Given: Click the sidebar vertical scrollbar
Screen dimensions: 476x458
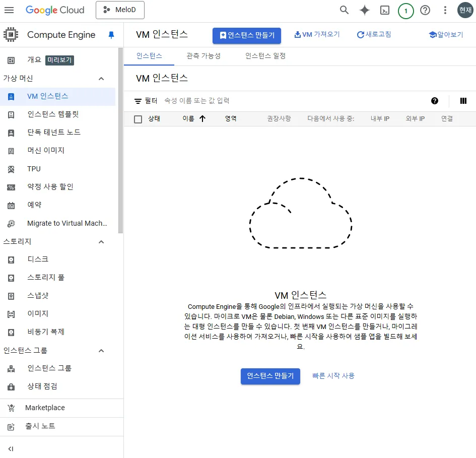Looking at the screenshot, I should tap(120, 141).
